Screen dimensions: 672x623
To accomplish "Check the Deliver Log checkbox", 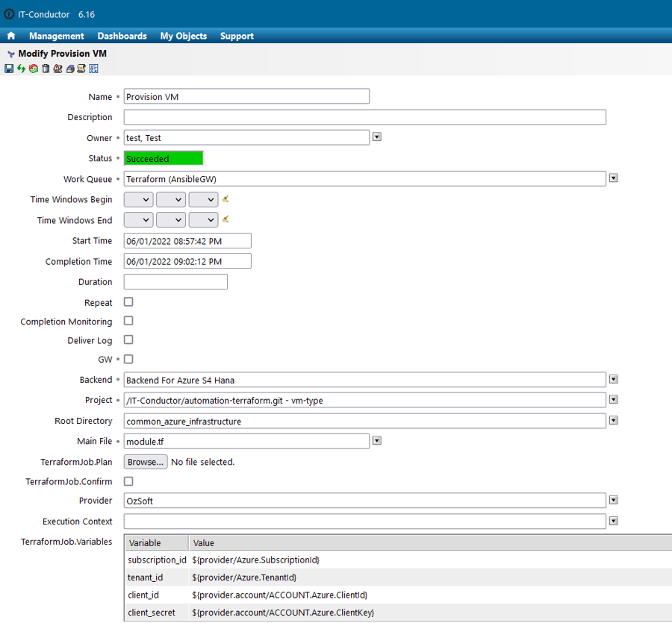I will pyautogui.click(x=128, y=339).
